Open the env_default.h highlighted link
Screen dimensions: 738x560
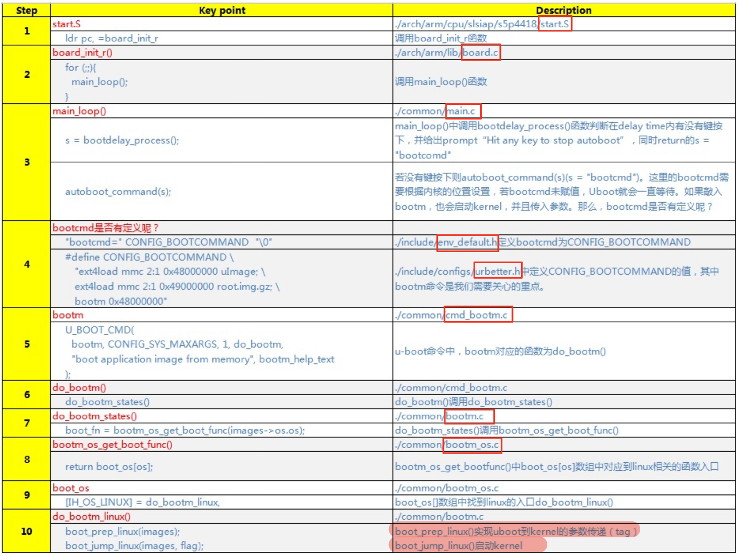pos(467,242)
